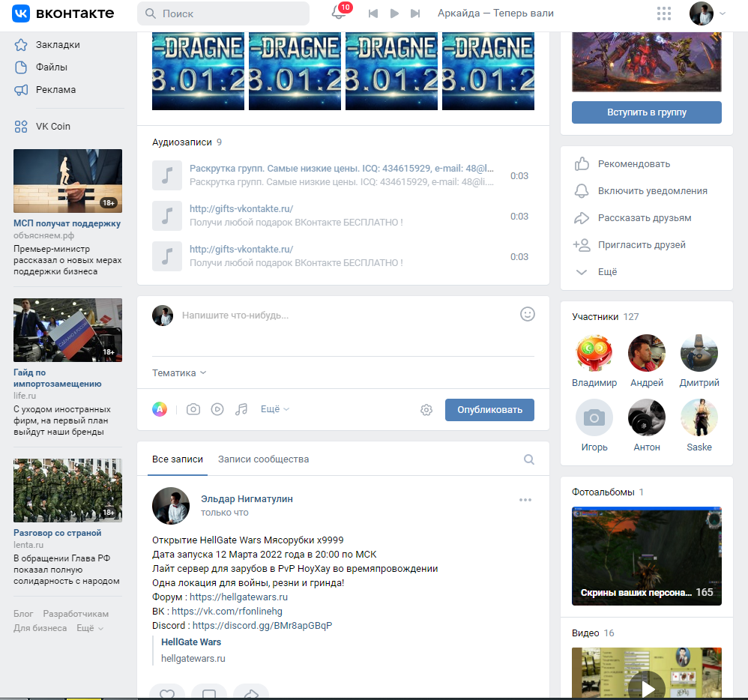Open the Скрины ваших персонажей photo album
This screenshot has height=700, width=748.
(x=646, y=556)
